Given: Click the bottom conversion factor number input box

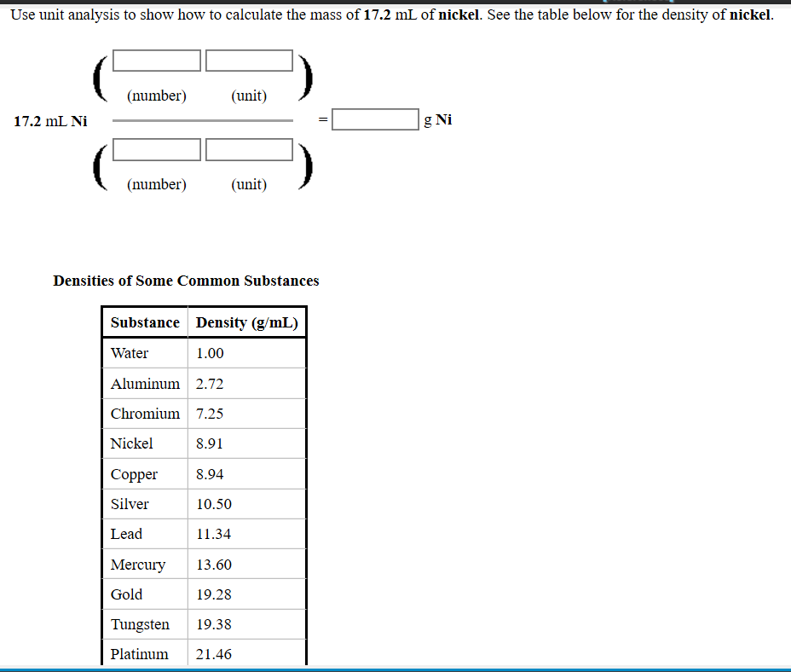Looking at the screenshot, I should tap(156, 149).
